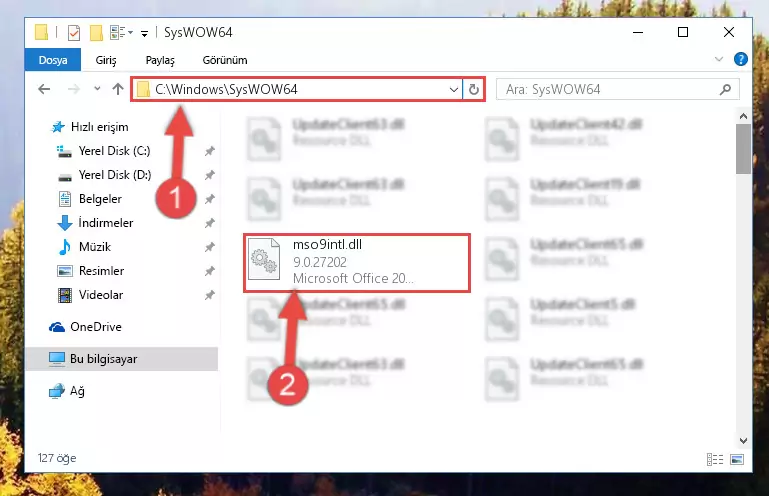The height and width of the screenshot is (496, 769).
Task: Click the OneDrive cloud icon
Action: pyautogui.click(x=57, y=327)
